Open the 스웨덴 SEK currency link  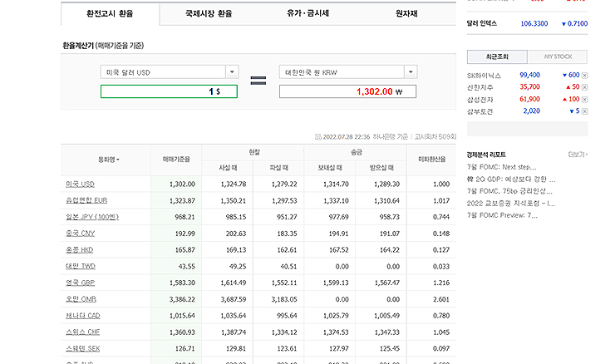pyautogui.click(x=83, y=349)
